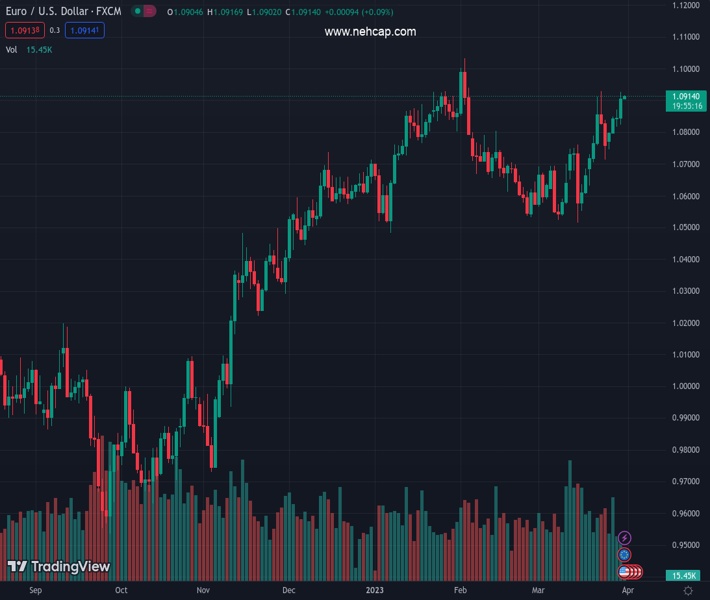Click the Nov label on time axis
The height and width of the screenshot is (600, 710).
click(203, 591)
